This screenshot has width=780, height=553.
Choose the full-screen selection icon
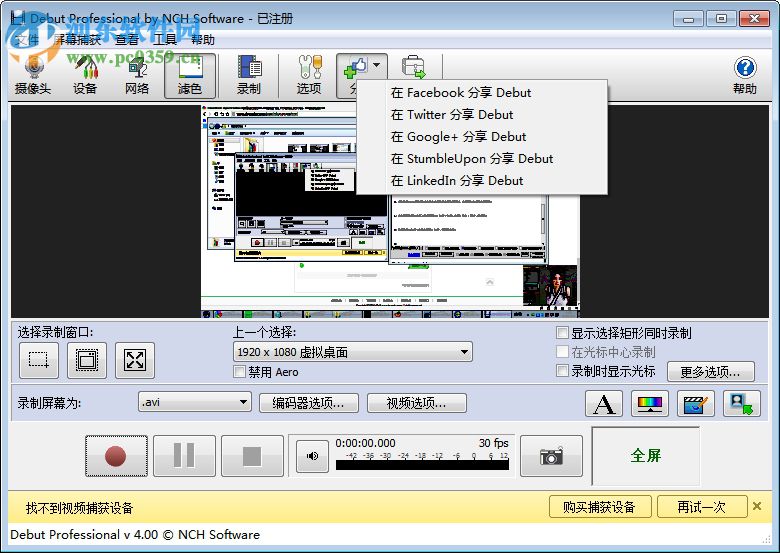click(x=135, y=360)
